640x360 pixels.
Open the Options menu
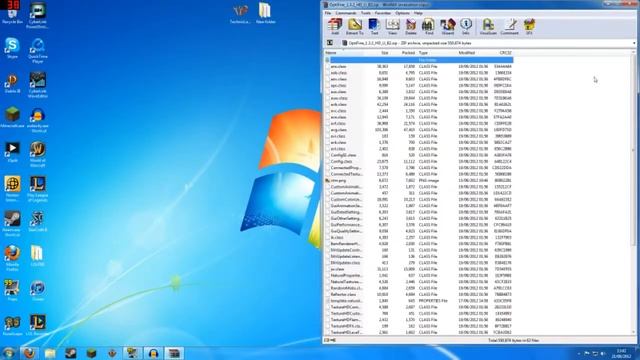tap(402, 13)
